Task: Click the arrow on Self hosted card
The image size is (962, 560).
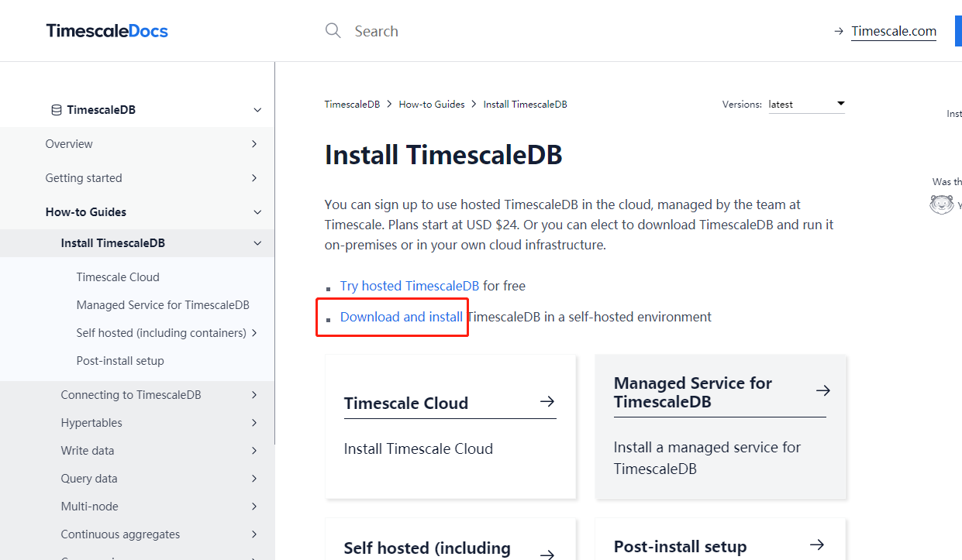Action: tap(547, 555)
